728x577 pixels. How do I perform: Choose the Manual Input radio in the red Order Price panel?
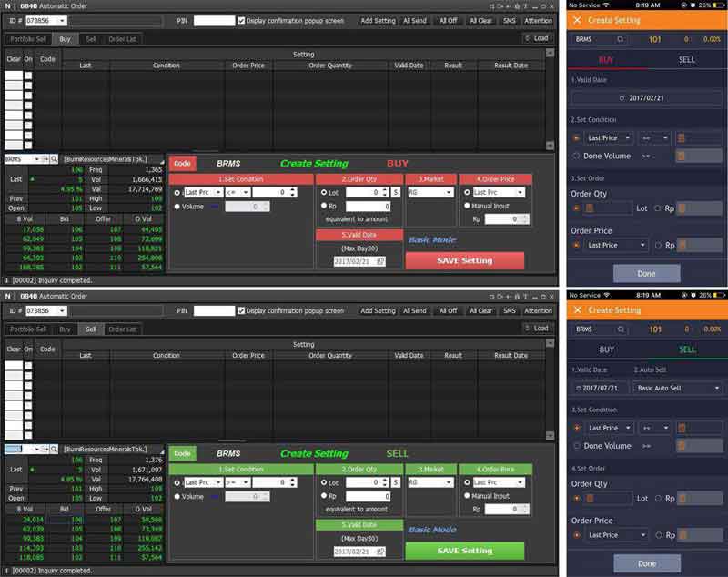468,207
